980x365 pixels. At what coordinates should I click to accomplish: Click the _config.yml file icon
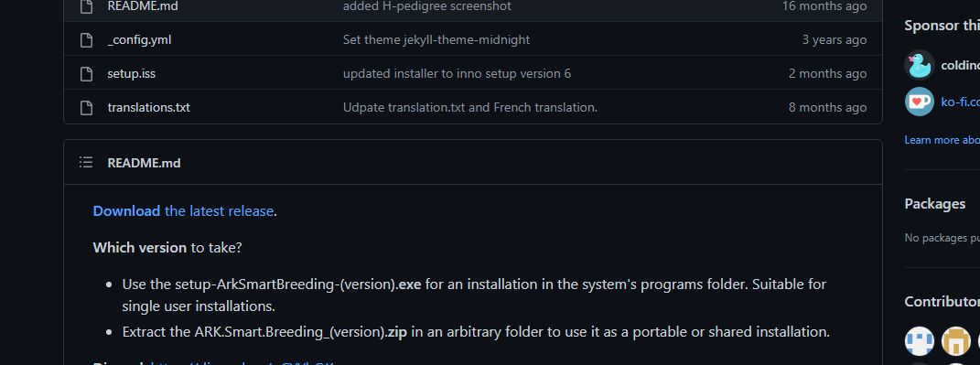pyautogui.click(x=87, y=40)
